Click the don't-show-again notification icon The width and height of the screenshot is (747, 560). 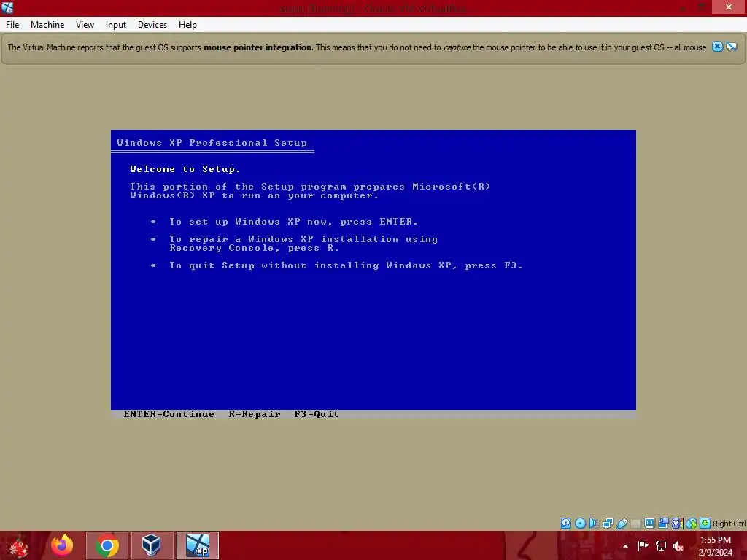point(732,47)
